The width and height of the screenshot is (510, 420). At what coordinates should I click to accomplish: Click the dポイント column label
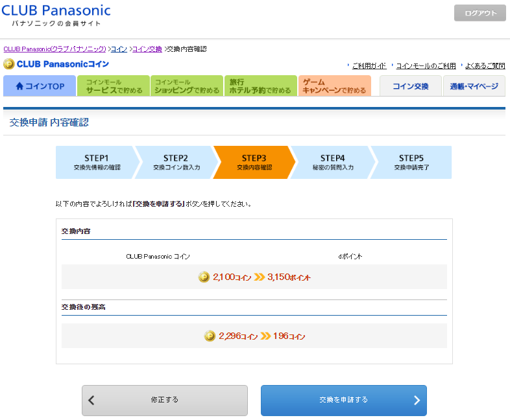350,256
